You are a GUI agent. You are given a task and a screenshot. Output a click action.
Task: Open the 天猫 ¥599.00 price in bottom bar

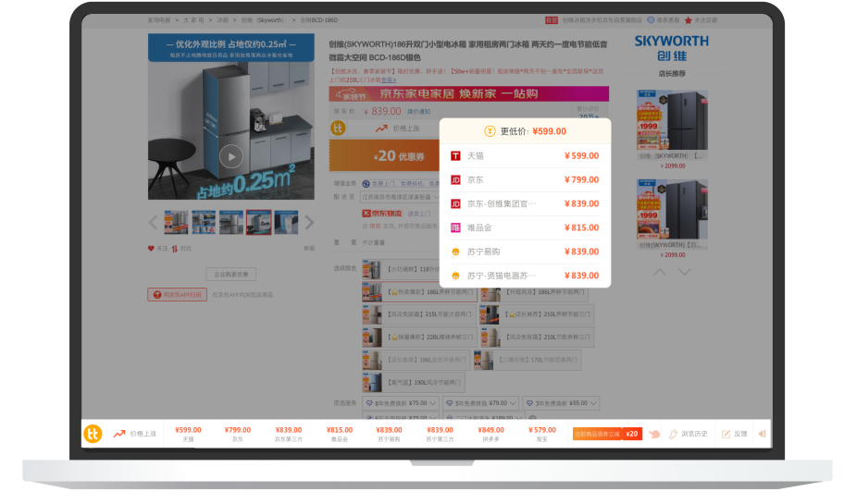[188, 434]
